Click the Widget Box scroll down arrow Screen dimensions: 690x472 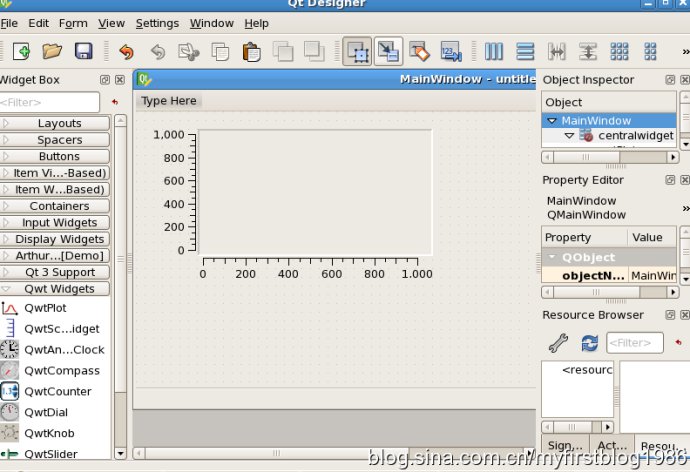(120, 454)
